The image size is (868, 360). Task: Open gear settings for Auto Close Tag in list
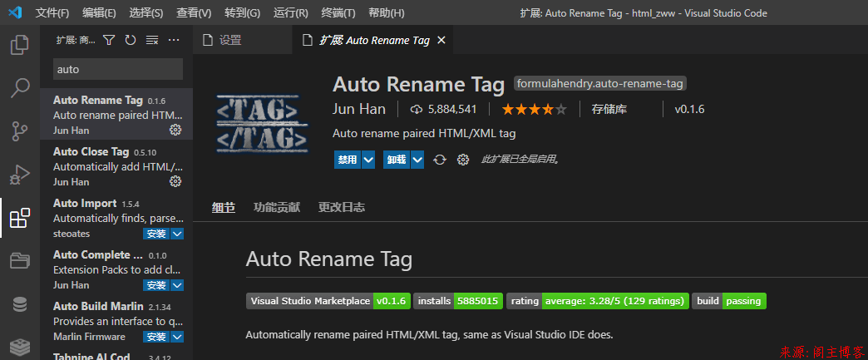[x=175, y=181]
